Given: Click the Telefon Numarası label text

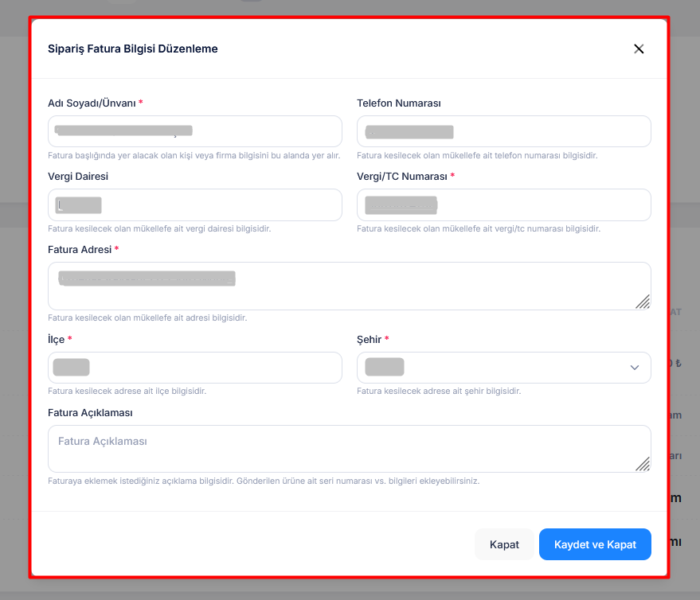Looking at the screenshot, I should (x=398, y=103).
